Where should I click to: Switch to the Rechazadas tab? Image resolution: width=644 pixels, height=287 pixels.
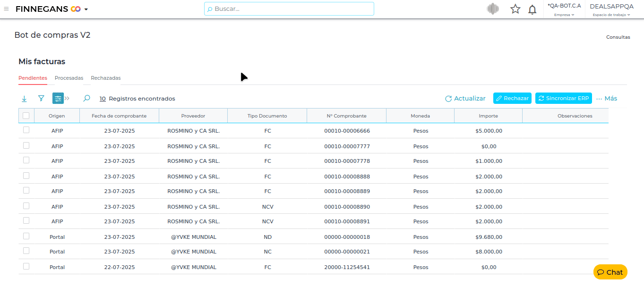(x=106, y=78)
